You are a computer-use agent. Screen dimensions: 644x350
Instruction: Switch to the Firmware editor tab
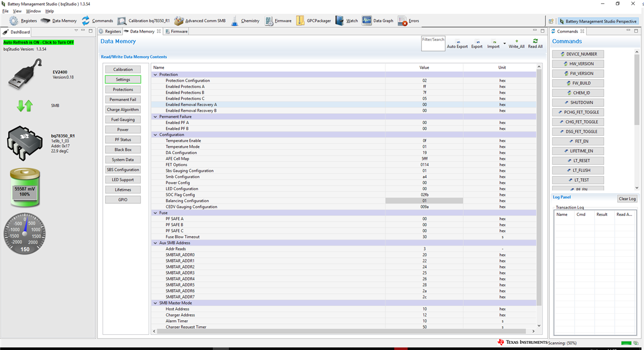[176, 31]
